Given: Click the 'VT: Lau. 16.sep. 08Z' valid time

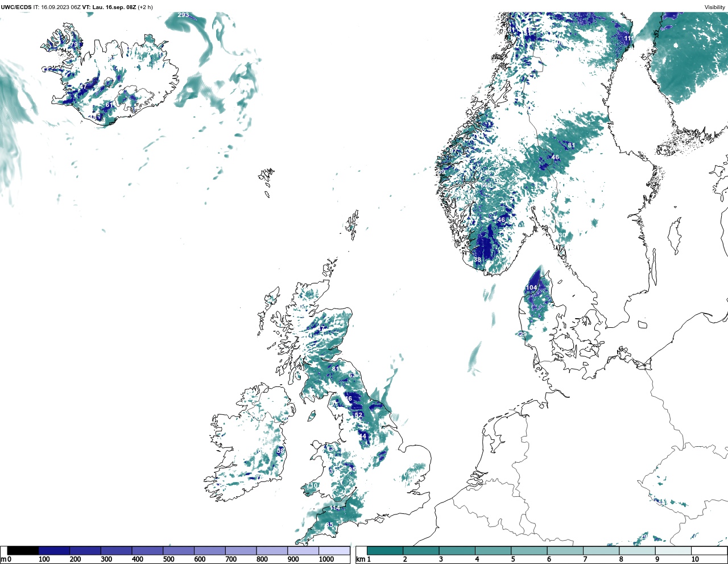Looking at the screenshot, I should coord(109,7).
